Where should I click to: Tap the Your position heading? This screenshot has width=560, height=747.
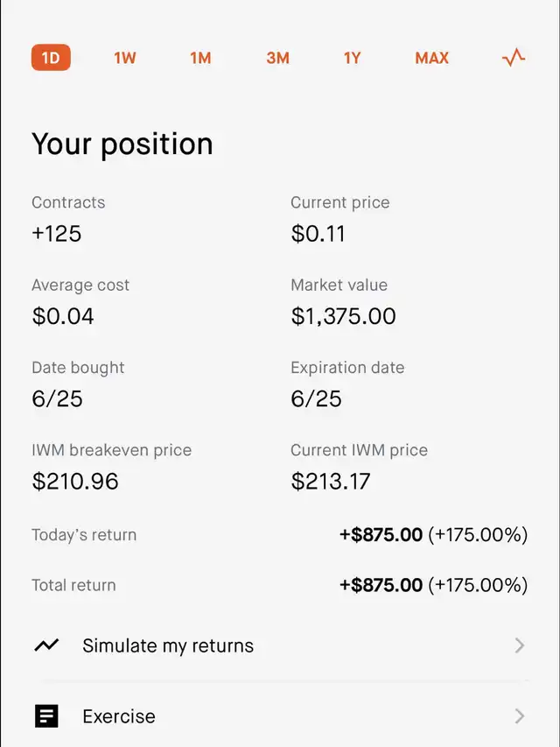pos(122,144)
